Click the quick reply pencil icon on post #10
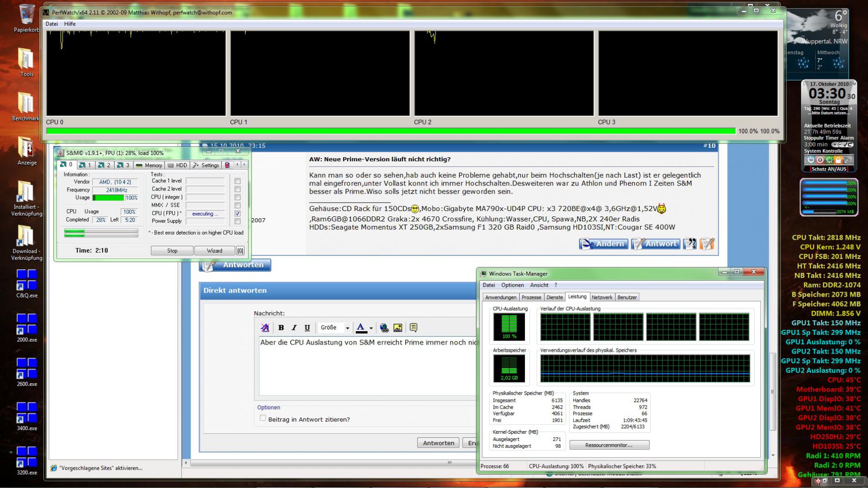The width and height of the screenshot is (868, 488). pos(707,244)
